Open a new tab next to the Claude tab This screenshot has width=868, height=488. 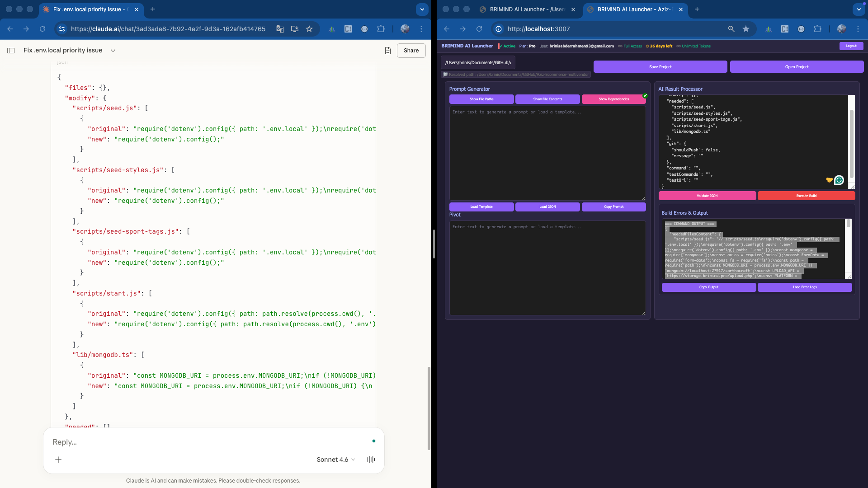click(153, 9)
